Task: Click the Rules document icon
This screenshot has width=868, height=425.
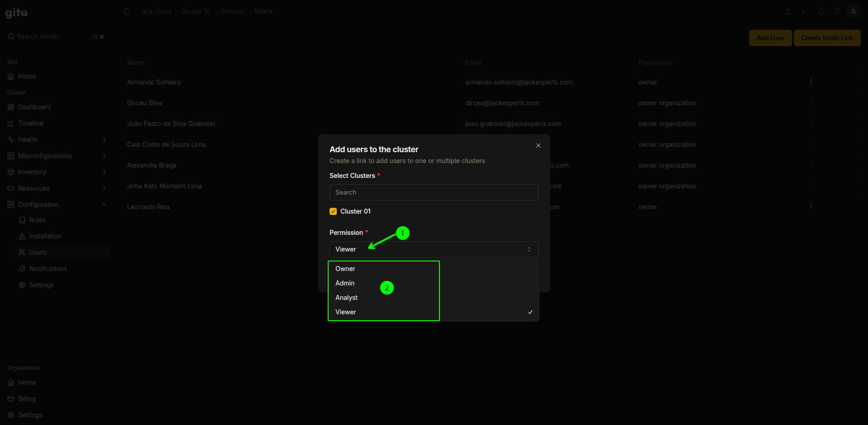Action: [x=22, y=220]
